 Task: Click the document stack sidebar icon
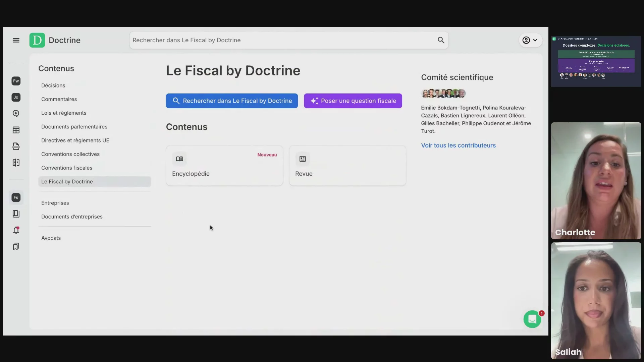(x=16, y=146)
